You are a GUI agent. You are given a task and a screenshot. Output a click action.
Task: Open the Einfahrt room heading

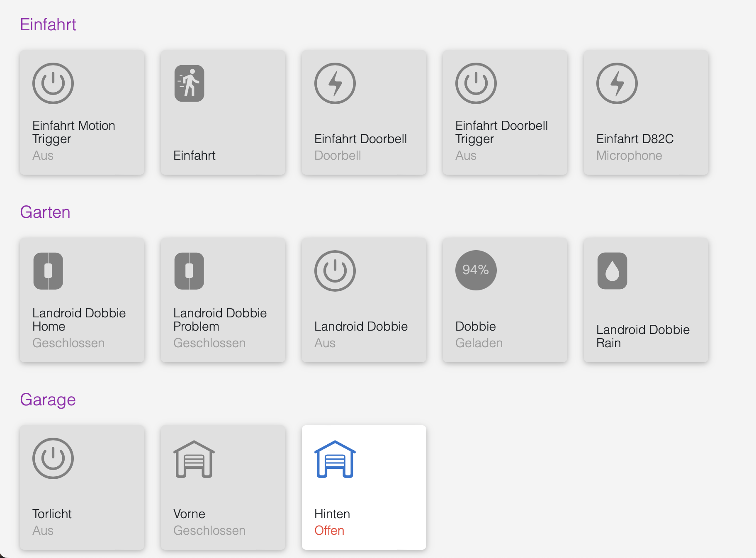48,25
